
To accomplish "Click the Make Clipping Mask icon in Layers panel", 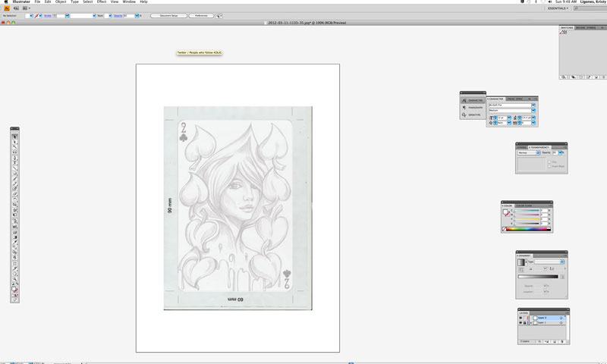I will (539, 341).
